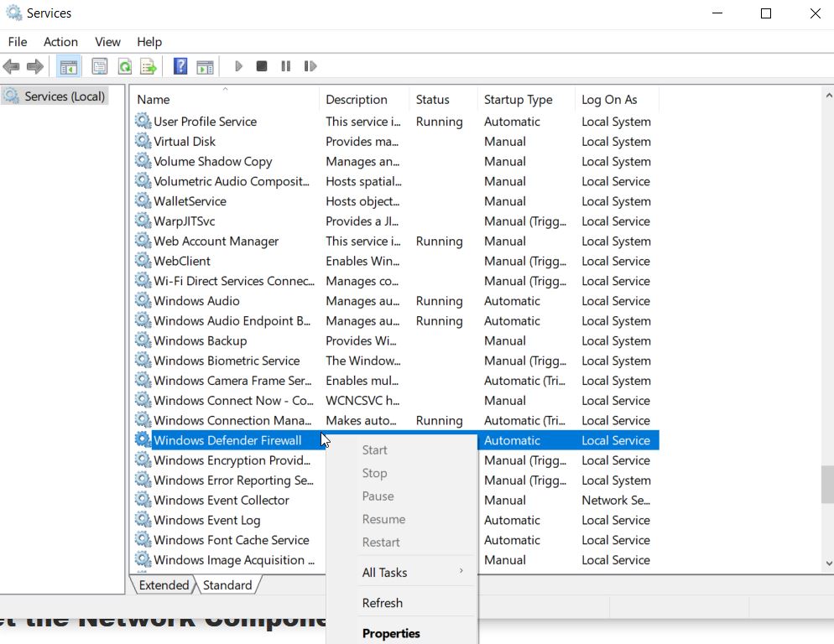
Task: Select the Web Account Manager service
Action: [395, 241]
